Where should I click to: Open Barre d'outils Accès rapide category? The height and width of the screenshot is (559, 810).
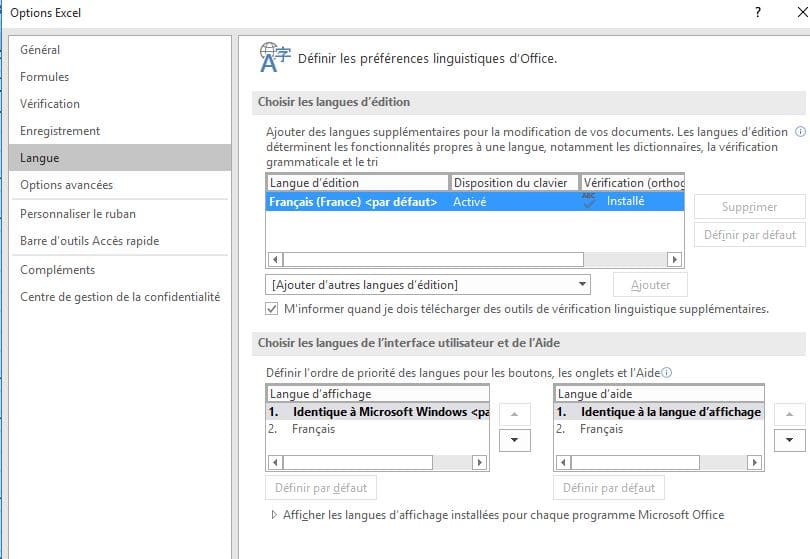120,241
